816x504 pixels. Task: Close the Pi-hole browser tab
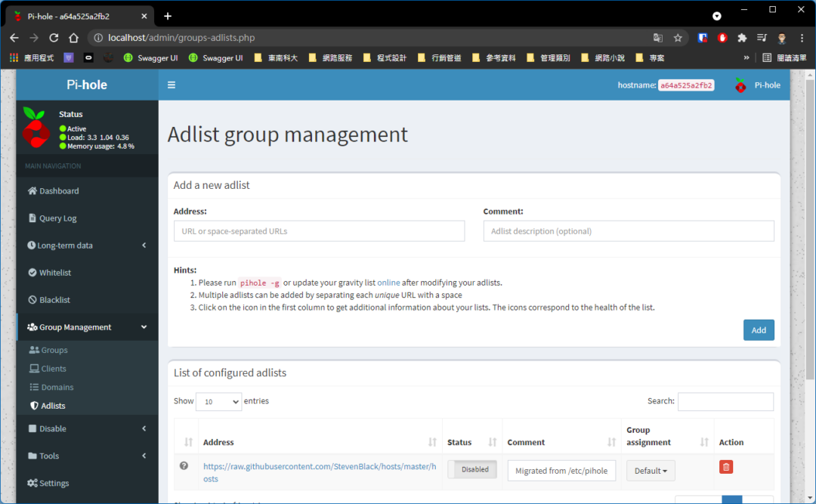click(x=144, y=16)
